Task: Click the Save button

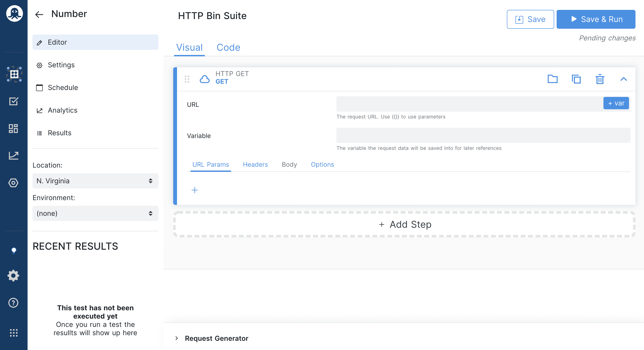Action: [530, 19]
